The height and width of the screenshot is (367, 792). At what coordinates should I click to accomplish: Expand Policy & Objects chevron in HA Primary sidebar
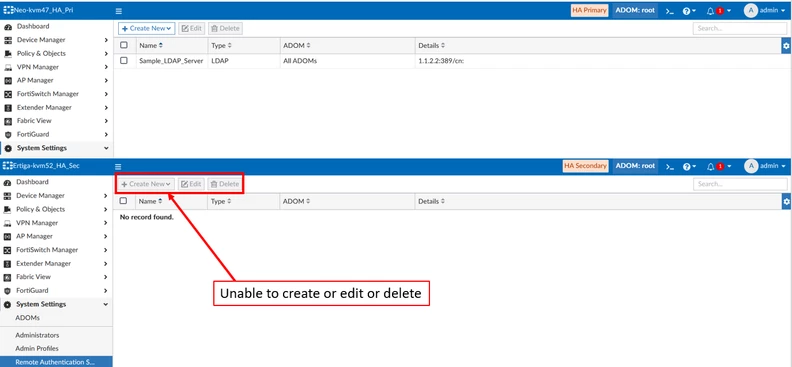106,54
